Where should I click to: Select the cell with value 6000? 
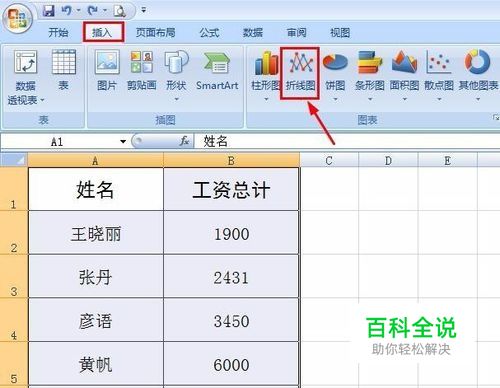pos(231,364)
